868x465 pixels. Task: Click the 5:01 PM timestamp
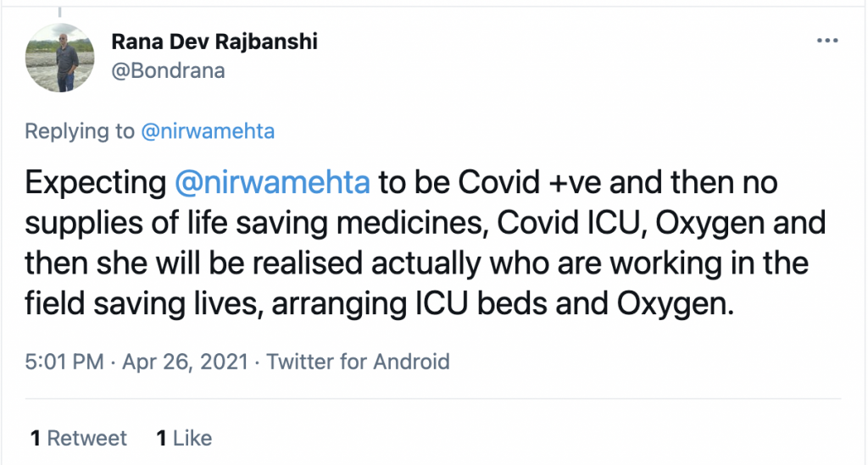64,363
